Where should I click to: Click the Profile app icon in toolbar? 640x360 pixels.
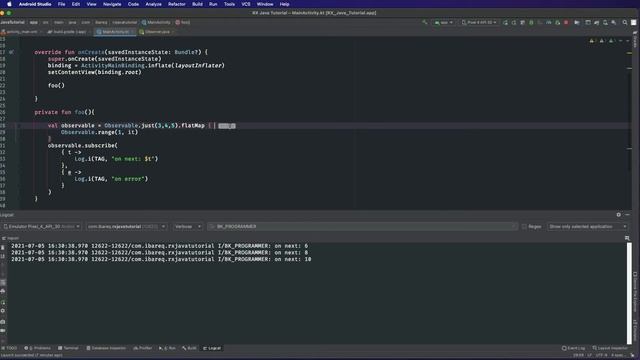point(549,22)
